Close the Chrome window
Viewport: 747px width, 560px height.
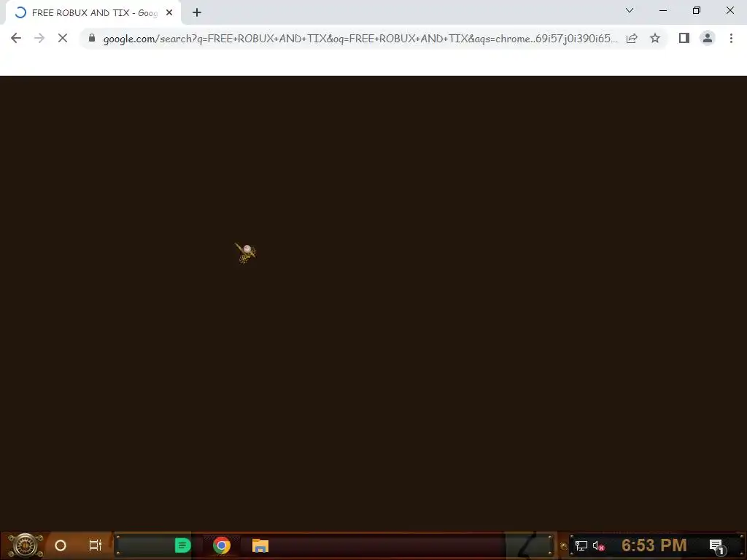click(729, 10)
